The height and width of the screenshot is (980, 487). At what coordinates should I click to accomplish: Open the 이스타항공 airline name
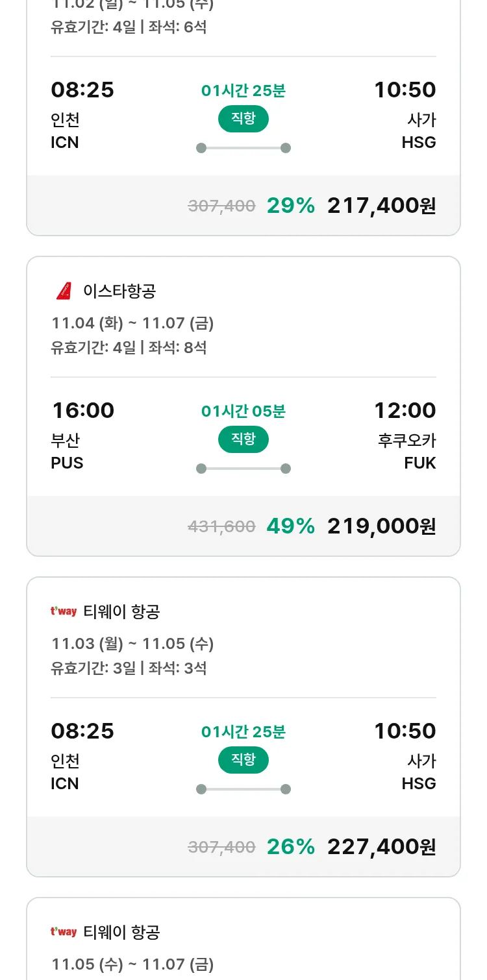119,291
